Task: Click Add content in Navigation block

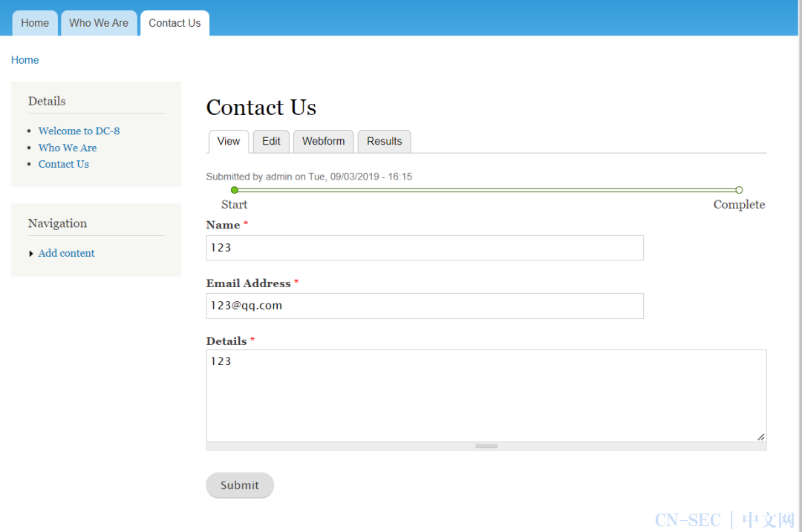Action: (x=67, y=253)
